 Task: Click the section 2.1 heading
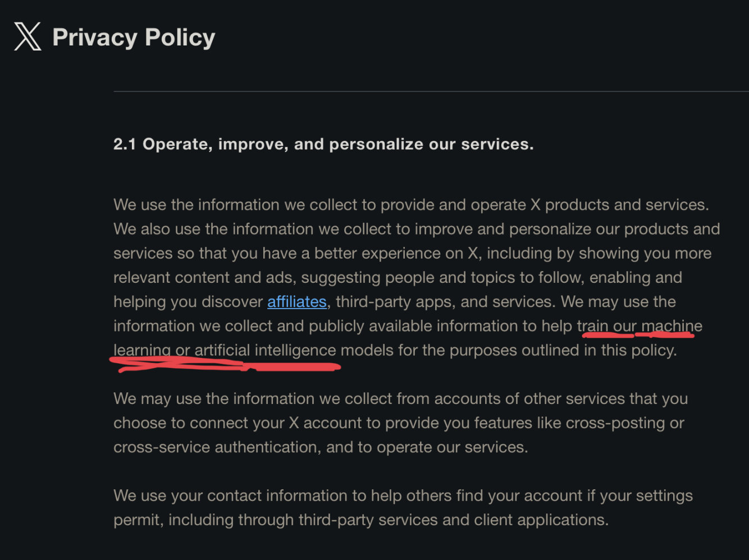point(323,144)
